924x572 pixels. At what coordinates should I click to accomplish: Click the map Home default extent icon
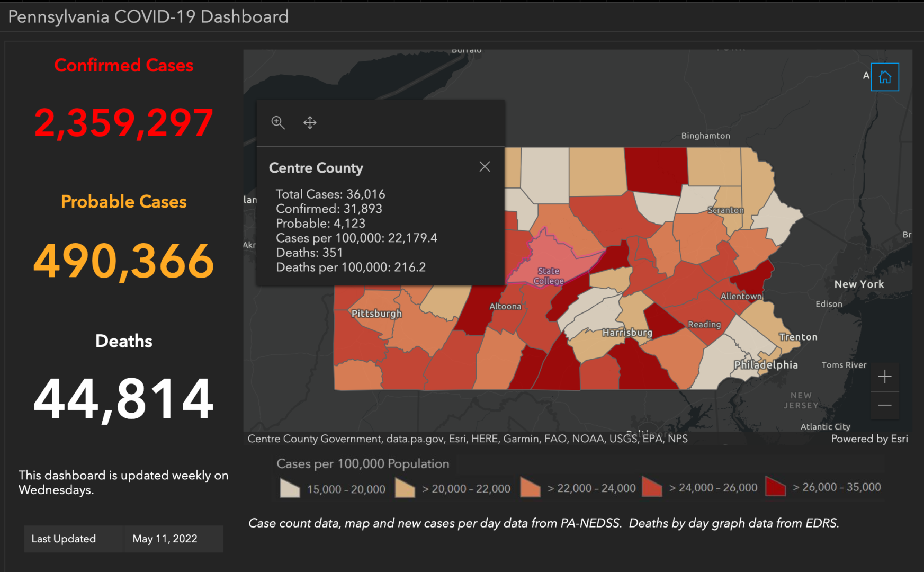[x=885, y=77]
